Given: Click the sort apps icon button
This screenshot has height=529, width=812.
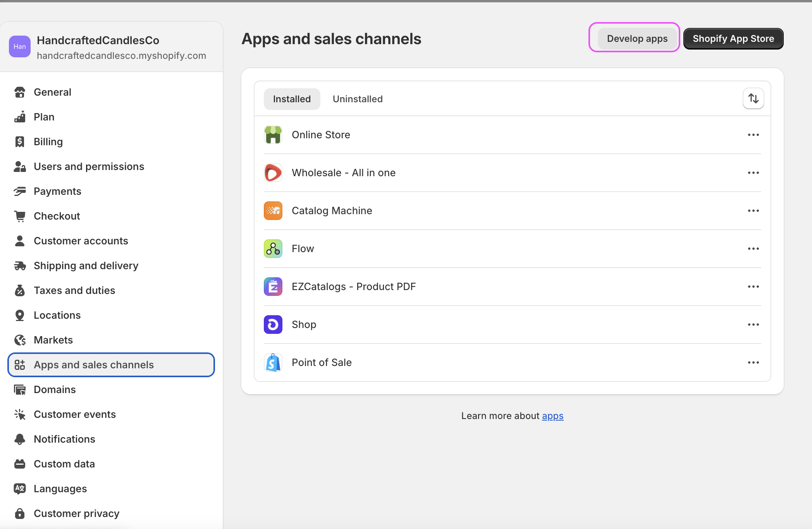Looking at the screenshot, I should pyautogui.click(x=753, y=98).
